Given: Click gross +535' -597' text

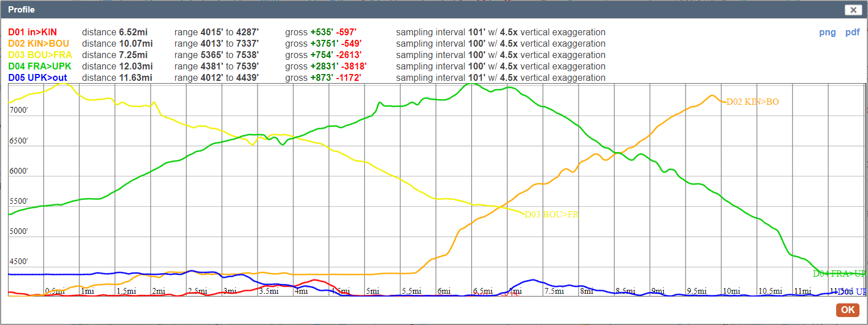Looking at the screenshot, I should [x=321, y=32].
